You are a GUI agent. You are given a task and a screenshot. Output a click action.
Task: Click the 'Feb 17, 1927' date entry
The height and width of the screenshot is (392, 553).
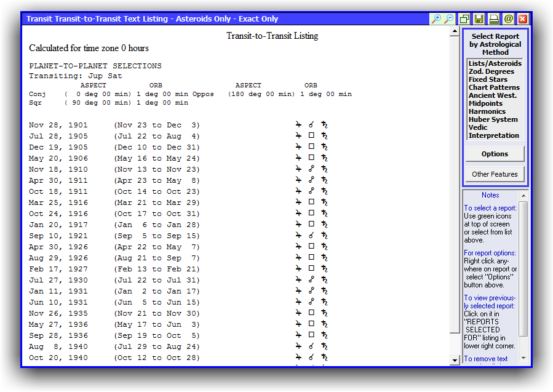pos(58,269)
